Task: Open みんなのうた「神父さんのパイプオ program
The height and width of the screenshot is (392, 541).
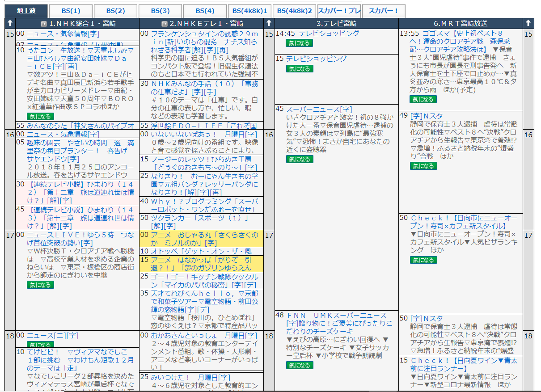Action: 80,126
